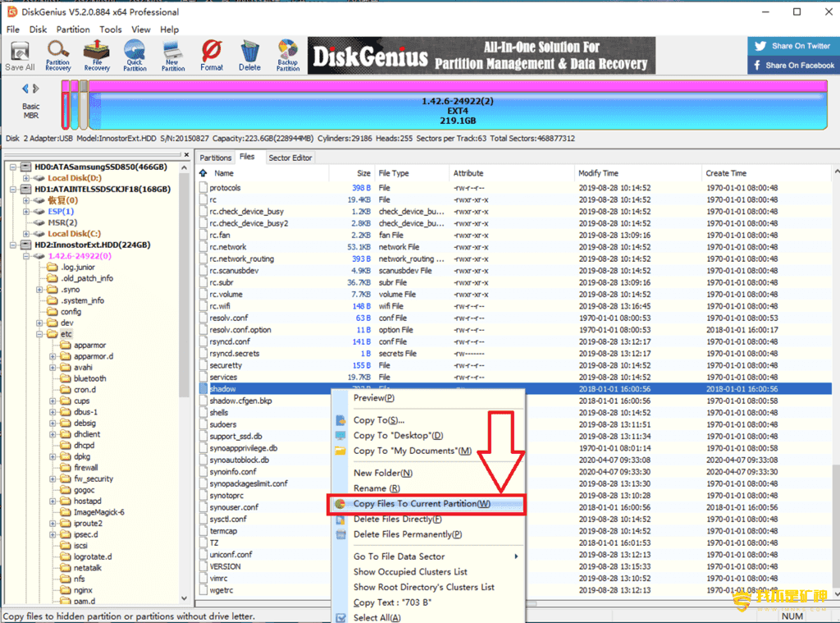Go to the previous disk with the left arrow

tap(25, 89)
